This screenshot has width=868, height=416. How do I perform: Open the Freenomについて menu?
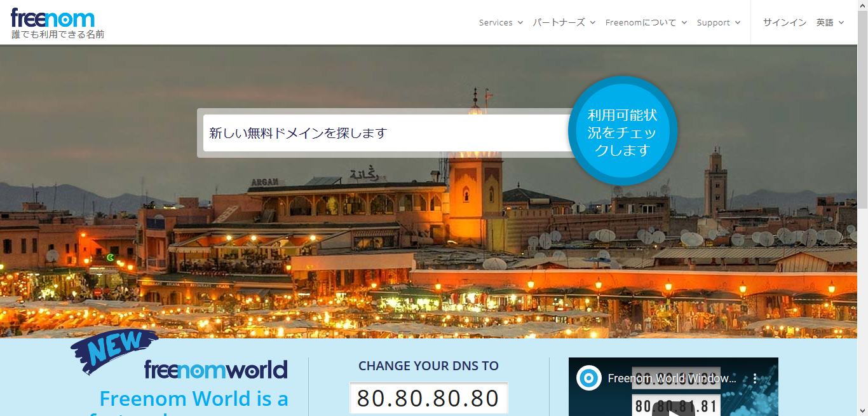click(646, 22)
